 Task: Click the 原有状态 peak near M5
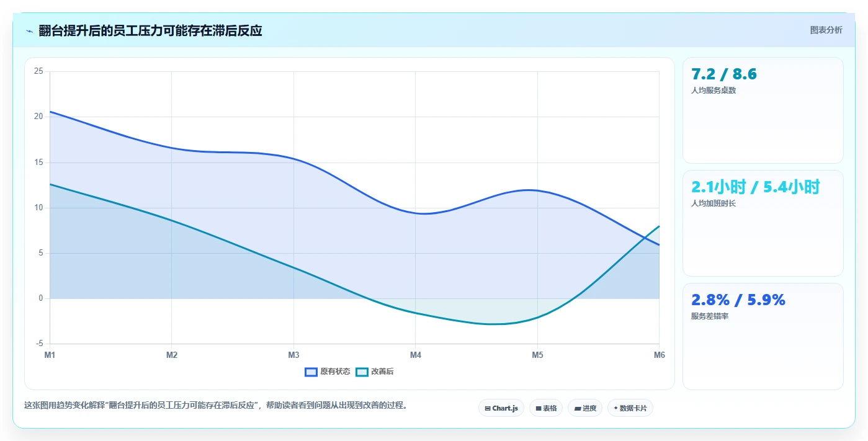pos(529,190)
